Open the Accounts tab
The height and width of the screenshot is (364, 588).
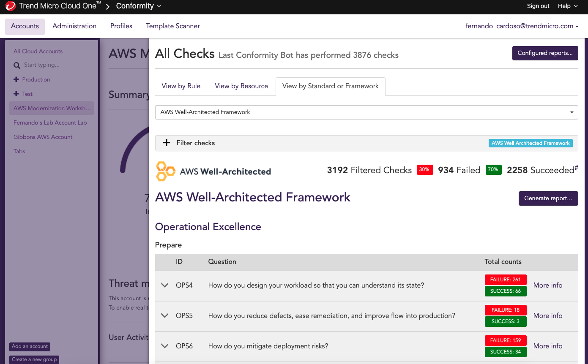coord(25,26)
